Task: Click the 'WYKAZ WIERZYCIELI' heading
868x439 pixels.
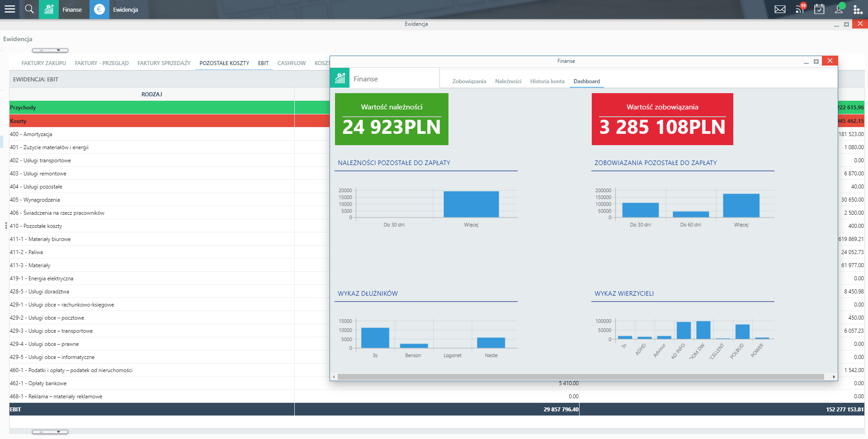Action: (624, 293)
